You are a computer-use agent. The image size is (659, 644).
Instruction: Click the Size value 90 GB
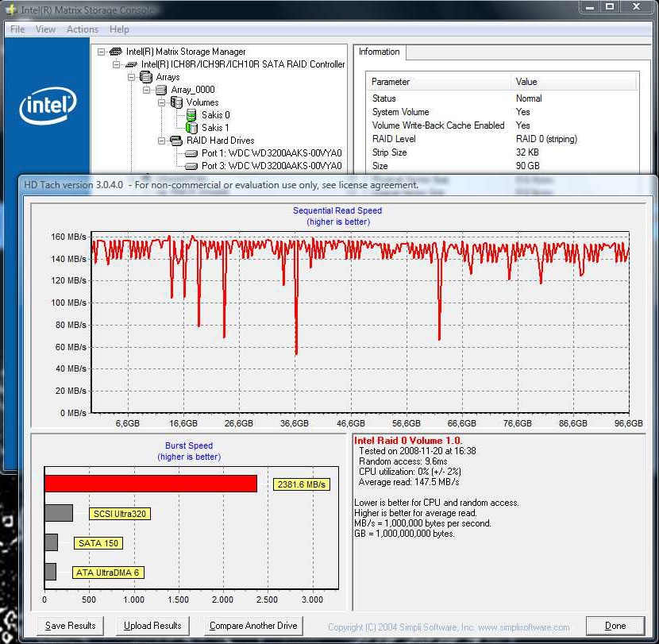527,166
